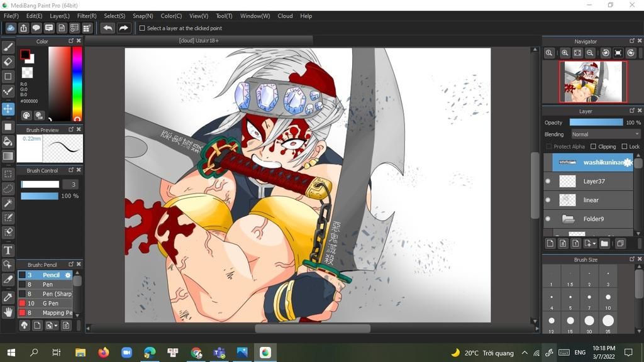The image size is (644, 362).
Task: Undock the Brush Size panel
Action: click(631, 259)
